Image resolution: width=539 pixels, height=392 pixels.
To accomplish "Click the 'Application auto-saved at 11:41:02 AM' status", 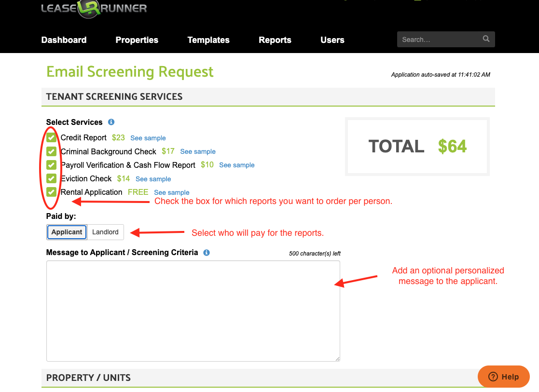I will (x=441, y=75).
